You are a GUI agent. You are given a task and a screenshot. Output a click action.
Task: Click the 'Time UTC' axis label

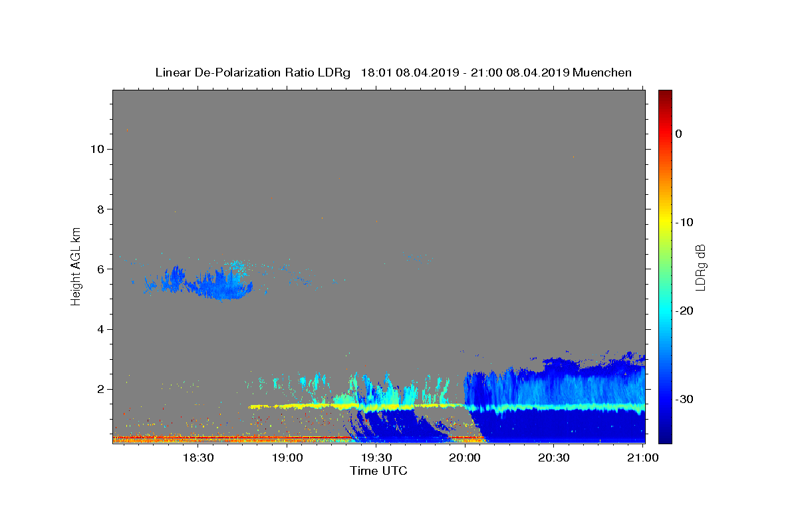(378, 471)
